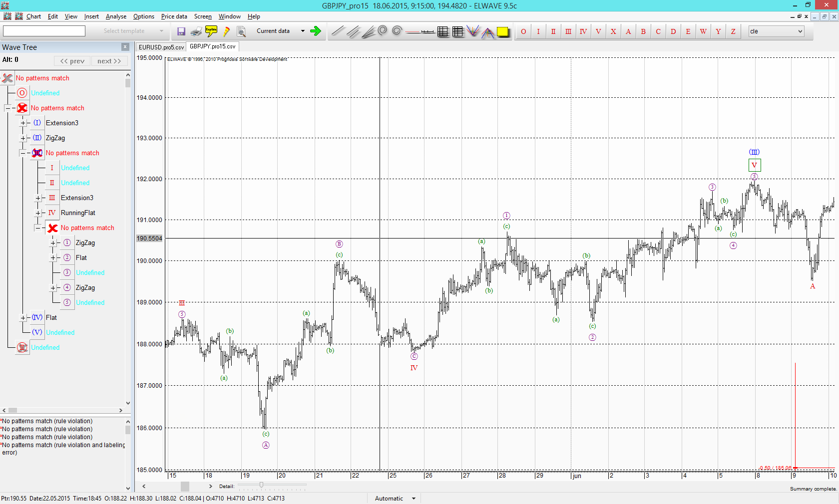The image size is (839, 504).
Task: Expand the (I) Extension3 tree node
Action: (x=22, y=123)
